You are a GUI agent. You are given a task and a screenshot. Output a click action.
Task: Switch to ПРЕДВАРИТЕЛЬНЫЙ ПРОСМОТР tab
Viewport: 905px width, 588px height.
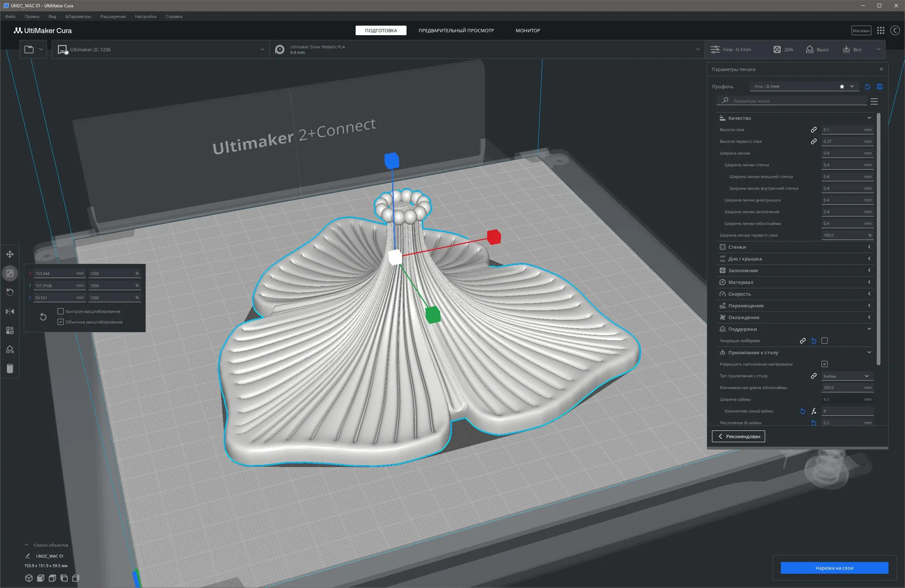(x=456, y=30)
